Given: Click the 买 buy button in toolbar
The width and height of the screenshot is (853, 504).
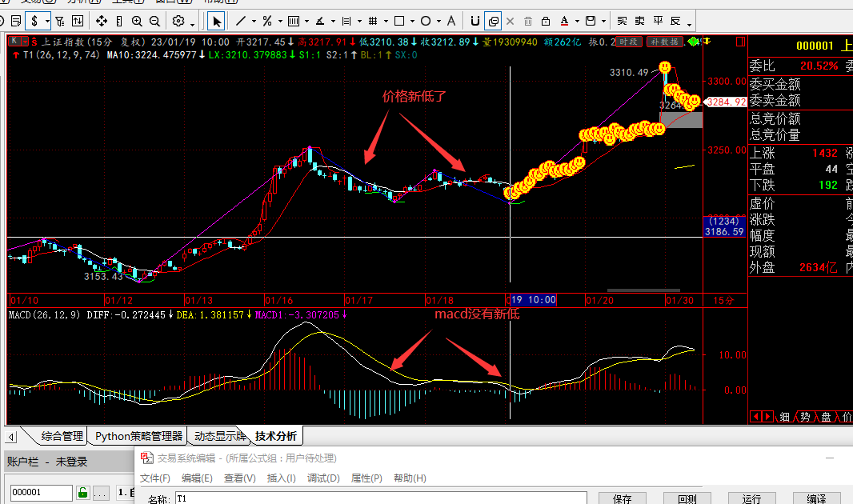Looking at the screenshot, I should click(x=622, y=21).
